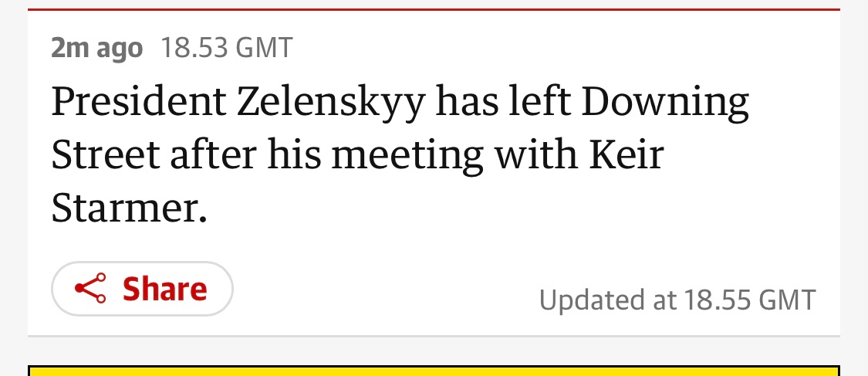Click the word "President" in the post
The width and height of the screenshot is (868, 376).
(x=138, y=103)
